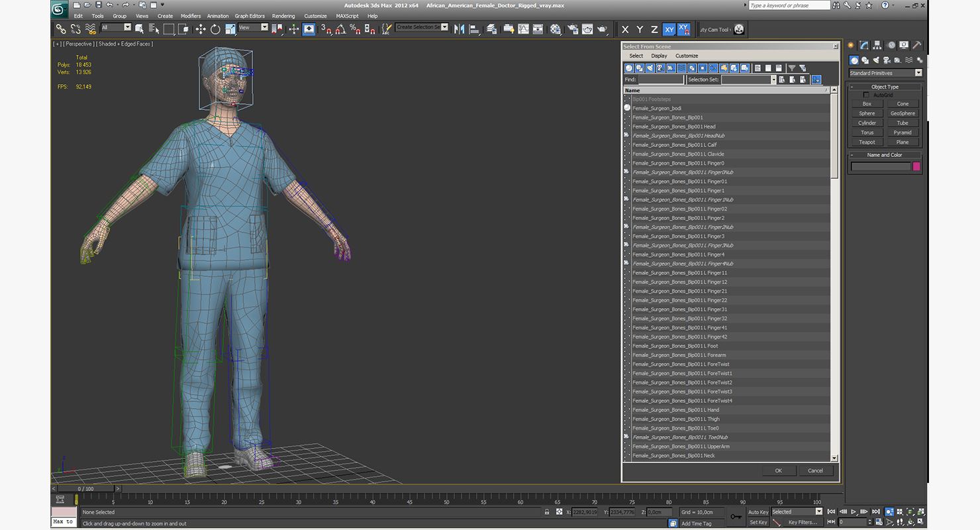The image size is (980, 530).
Task: Open the Motion panel tab
Action: [891, 45]
